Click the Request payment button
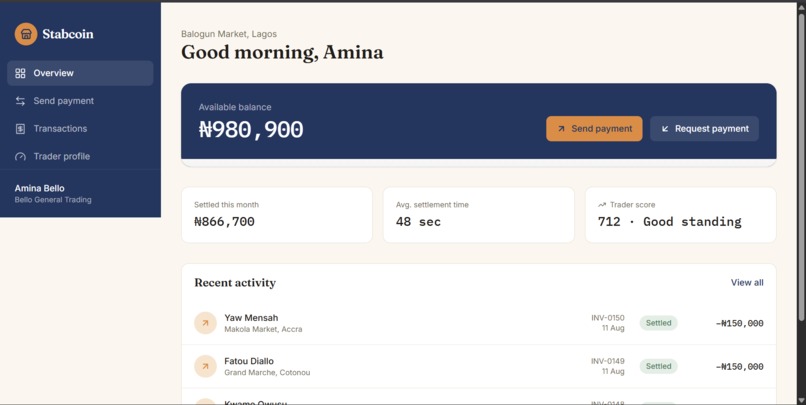 point(704,128)
